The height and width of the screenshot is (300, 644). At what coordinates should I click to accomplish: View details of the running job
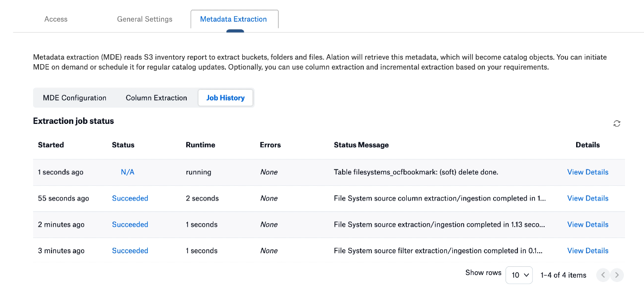(588, 172)
